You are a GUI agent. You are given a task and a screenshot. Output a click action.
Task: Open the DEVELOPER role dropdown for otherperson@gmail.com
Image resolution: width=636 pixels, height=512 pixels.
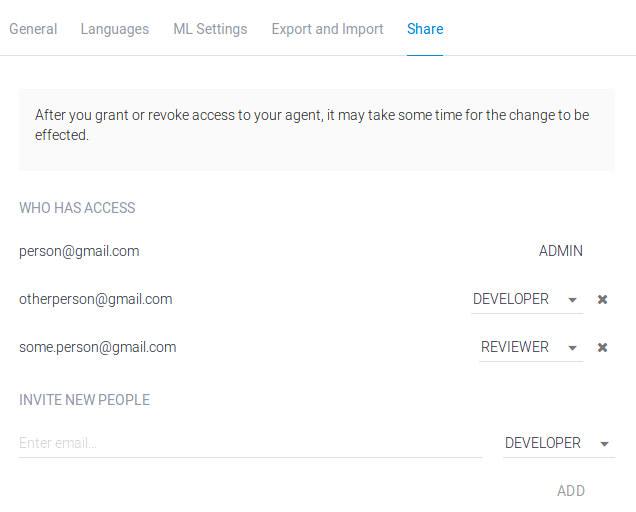click(526, 299)
